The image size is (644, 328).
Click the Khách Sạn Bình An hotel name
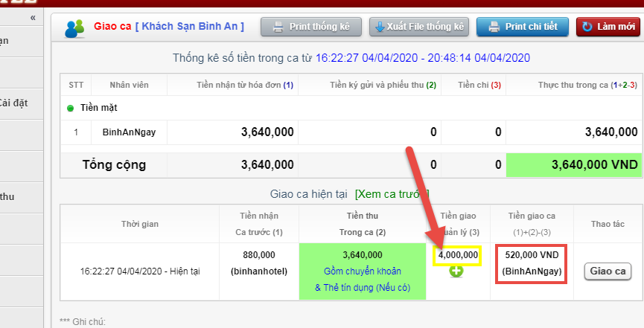click(x=189, y=26)
